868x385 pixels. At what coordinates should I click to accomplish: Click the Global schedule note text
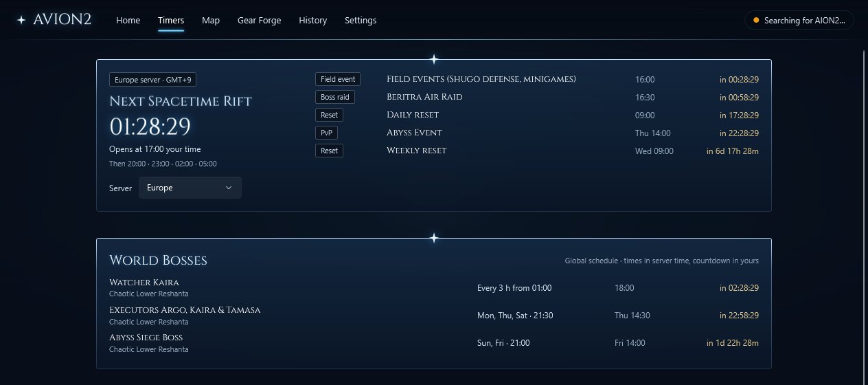662,261
